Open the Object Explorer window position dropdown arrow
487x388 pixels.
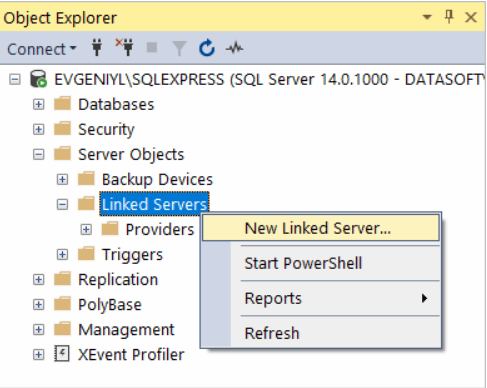click(x=427, y=17)
